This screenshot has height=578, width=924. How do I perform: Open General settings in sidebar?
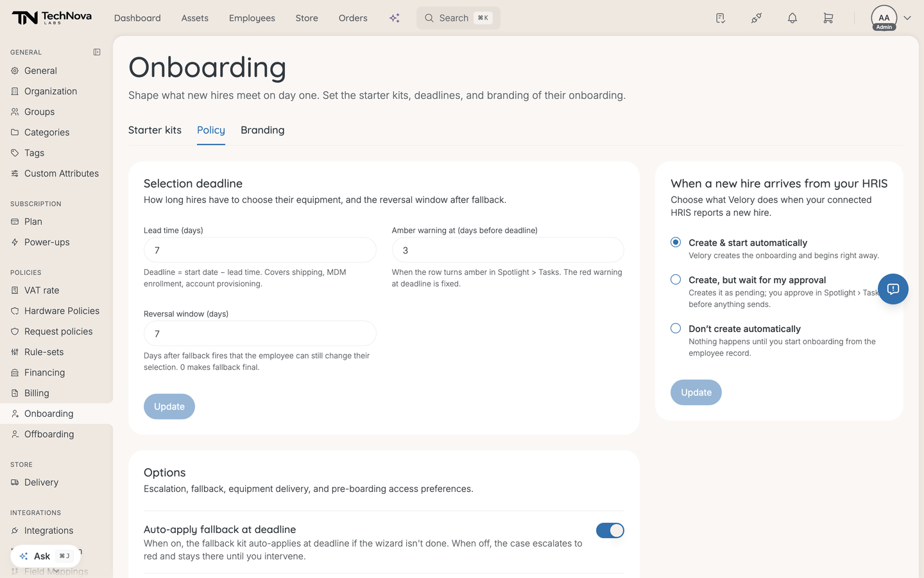[x=56, y=71]
